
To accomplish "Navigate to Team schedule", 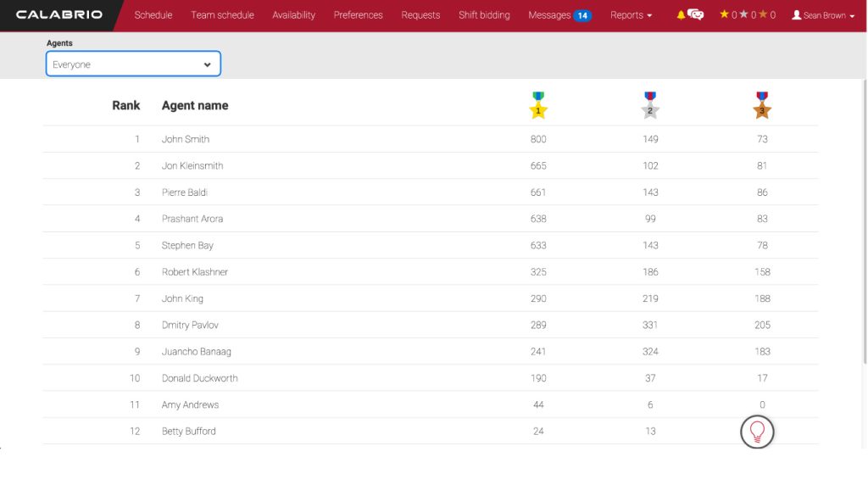I will [222, 15].
